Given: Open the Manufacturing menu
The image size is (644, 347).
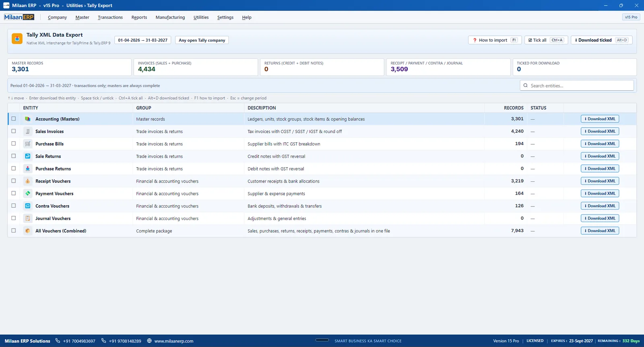Looking at the screenshot, I should tap(170, 17).
